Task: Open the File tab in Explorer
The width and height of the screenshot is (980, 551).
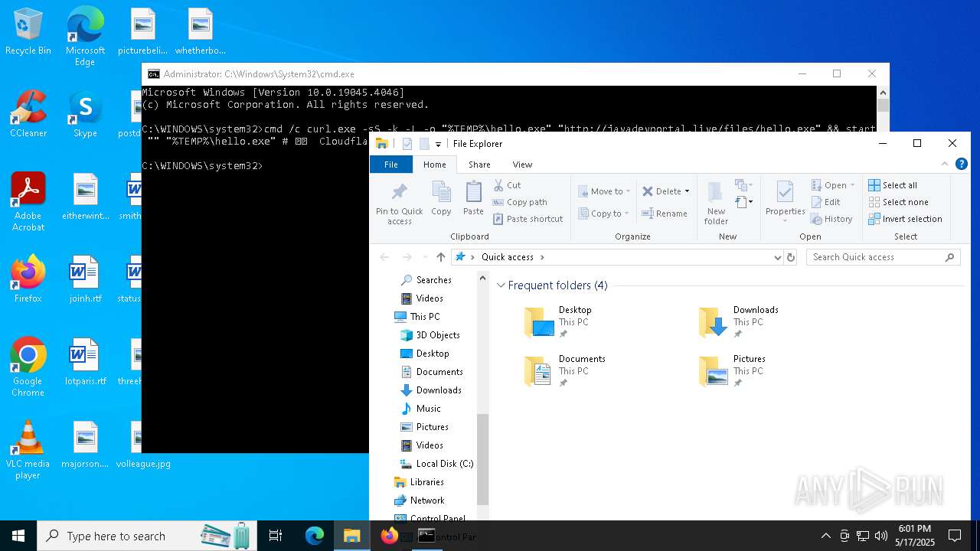Action: [x=391, y=165]
